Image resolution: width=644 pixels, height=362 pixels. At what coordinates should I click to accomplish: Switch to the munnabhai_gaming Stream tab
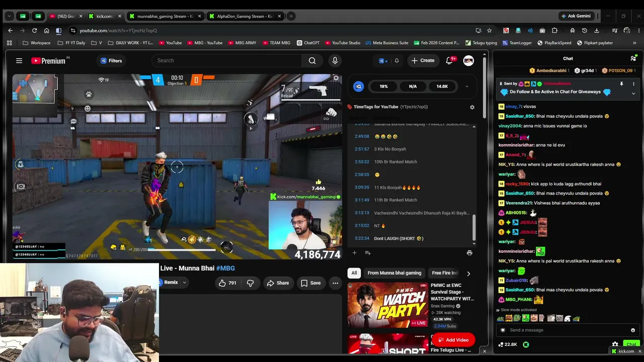(x=165, y=16)
